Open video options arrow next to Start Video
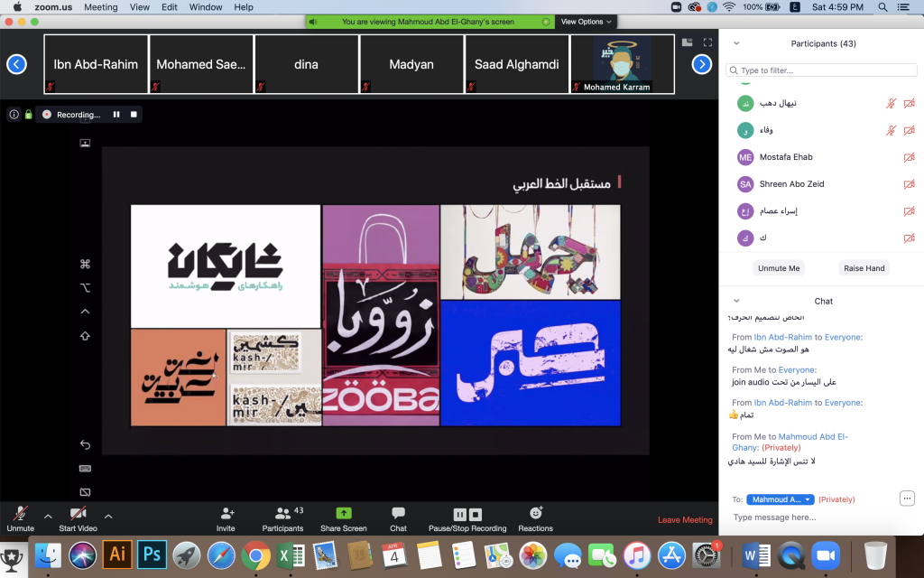 pos(108,516)
